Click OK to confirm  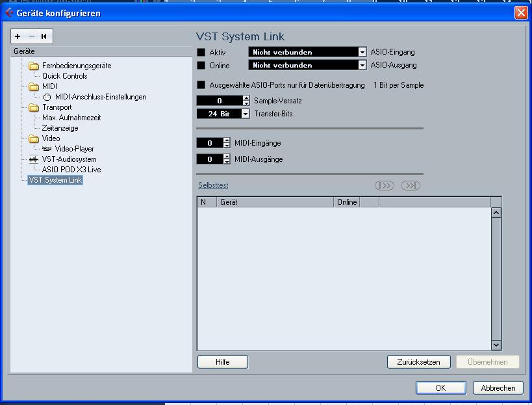(x=440, y=387)
